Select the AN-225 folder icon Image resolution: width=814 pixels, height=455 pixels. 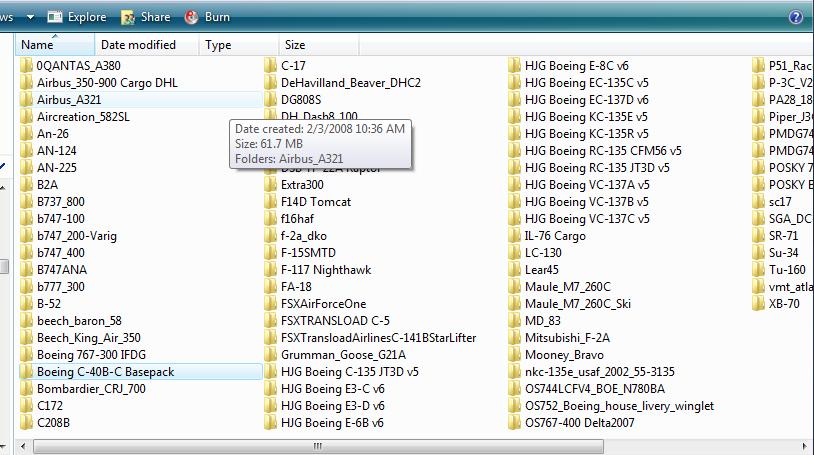pyautogui.click(x=26, y=168)
